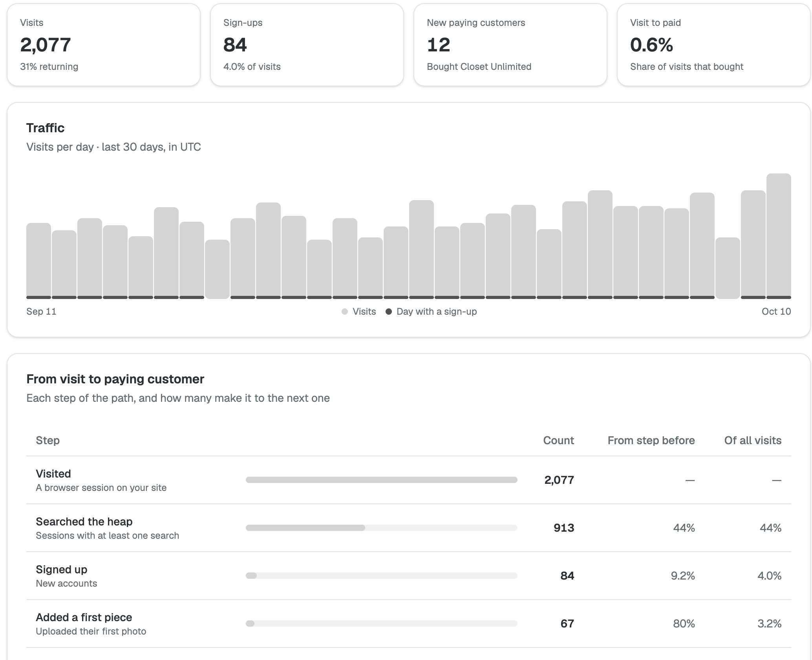
Task: Click 'From visit to paying customer' heading
Action: coord(115,379)
